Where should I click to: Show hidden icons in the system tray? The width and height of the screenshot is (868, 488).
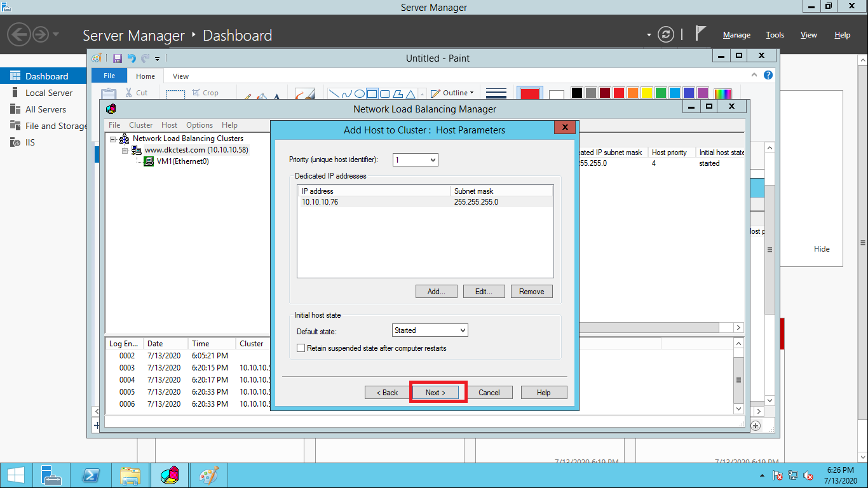coord(761,475)
